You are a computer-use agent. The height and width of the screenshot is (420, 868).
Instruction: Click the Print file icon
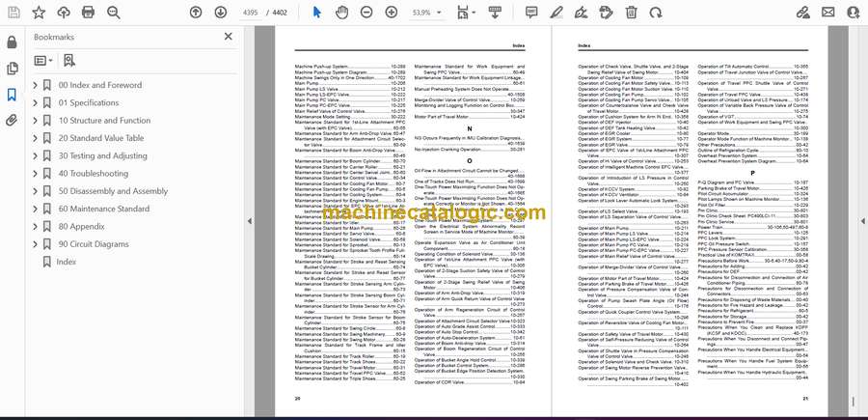(x=88, y=13)
